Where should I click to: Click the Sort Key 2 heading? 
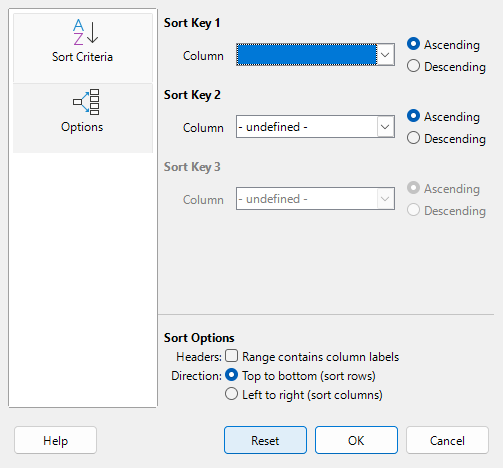[x=192, y=95]
